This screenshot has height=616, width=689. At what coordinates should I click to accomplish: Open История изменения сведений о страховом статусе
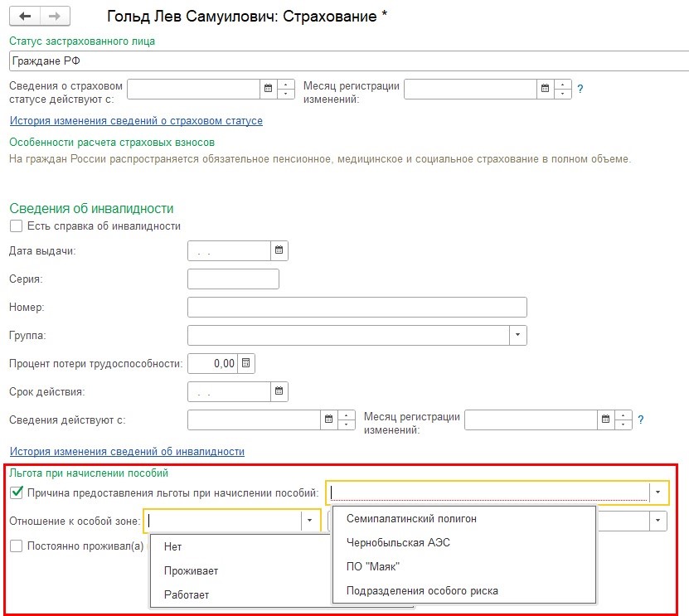coord(136,121)
